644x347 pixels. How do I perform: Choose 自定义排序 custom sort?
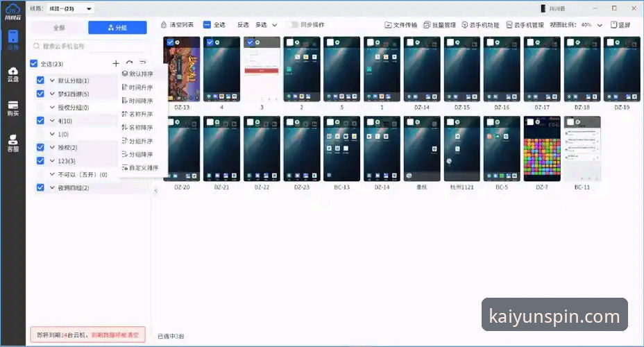coord(142,167)
